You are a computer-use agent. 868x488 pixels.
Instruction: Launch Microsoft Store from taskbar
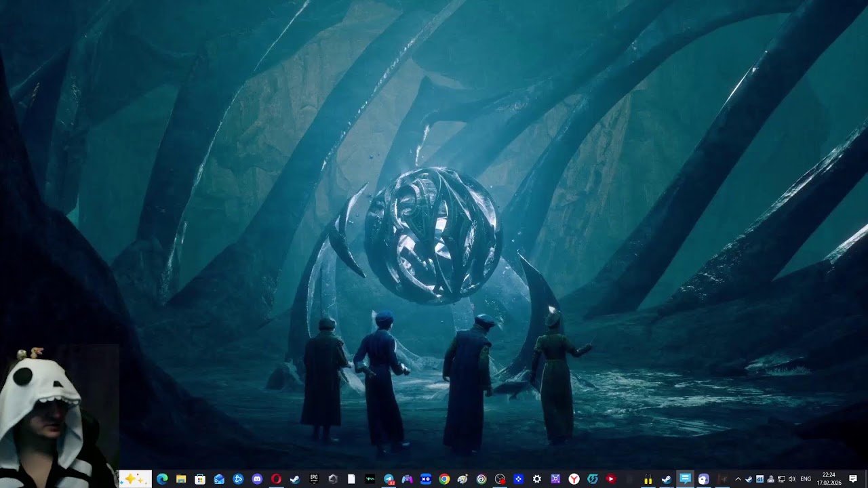pyautogui.click(x=200, y=479)
